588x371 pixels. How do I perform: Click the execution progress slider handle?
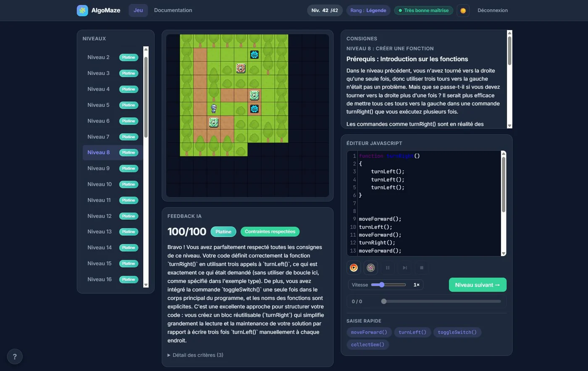tap(384, 301)
